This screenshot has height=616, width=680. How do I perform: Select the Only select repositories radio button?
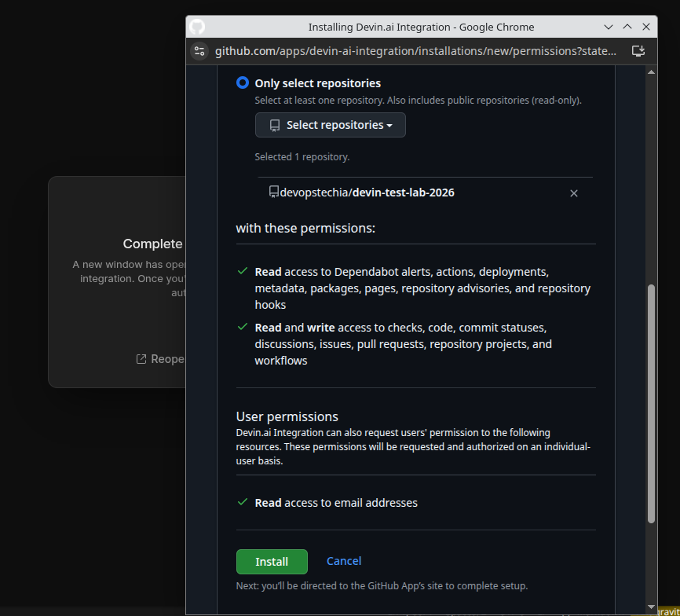point(243,83)
